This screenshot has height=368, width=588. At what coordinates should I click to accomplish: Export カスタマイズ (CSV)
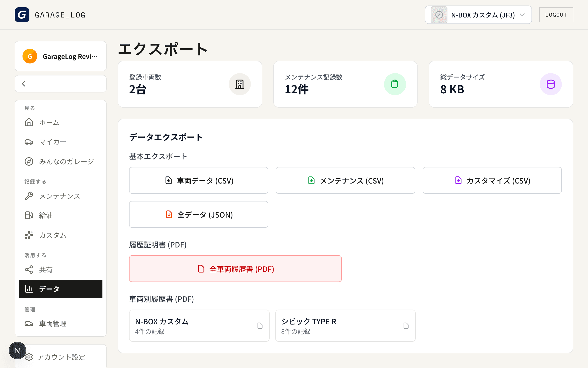click(x=492, y=180)
